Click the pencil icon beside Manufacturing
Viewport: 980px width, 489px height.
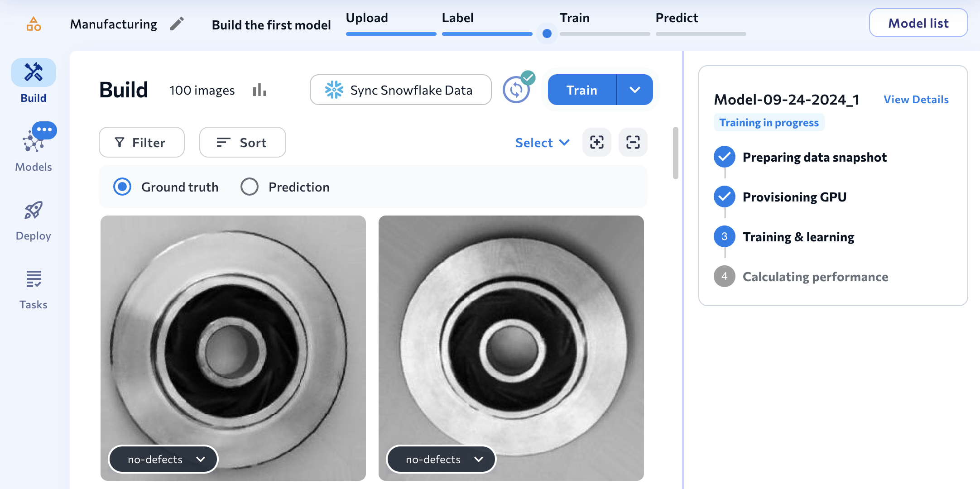click(177, 24)
